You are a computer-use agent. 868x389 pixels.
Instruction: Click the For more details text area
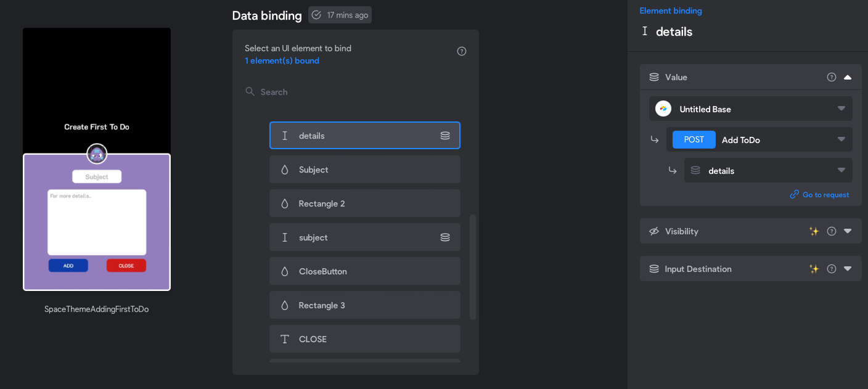(x=97, y=222)
